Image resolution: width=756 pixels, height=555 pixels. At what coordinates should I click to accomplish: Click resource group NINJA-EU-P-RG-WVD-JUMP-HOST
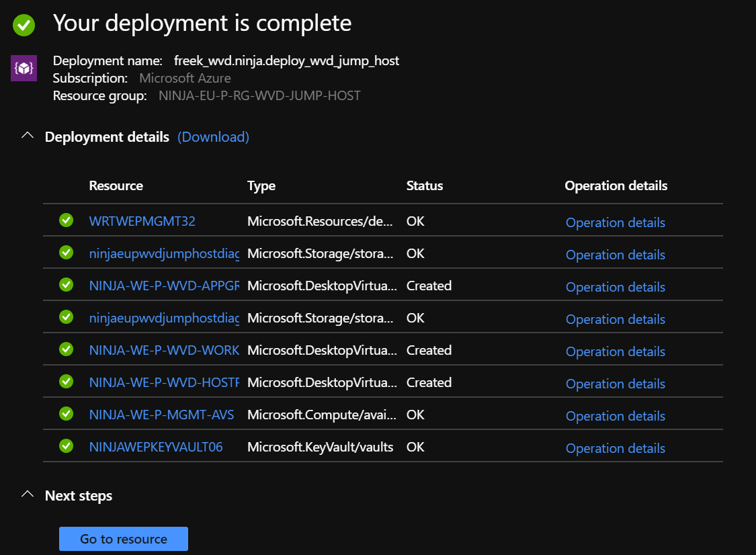click(259, 95)
